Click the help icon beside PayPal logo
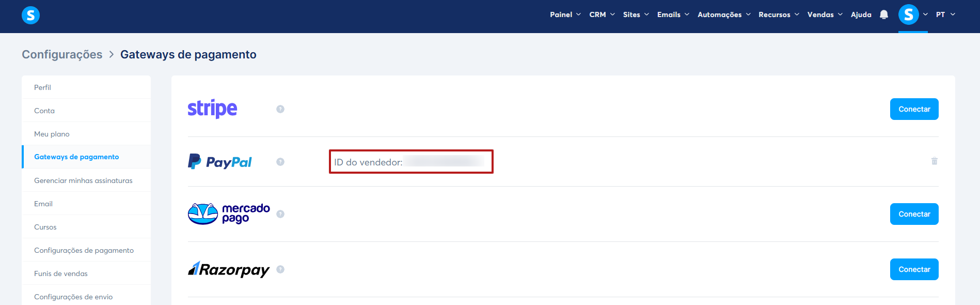The width and height of the screenshot is (980, 305). 280,162
